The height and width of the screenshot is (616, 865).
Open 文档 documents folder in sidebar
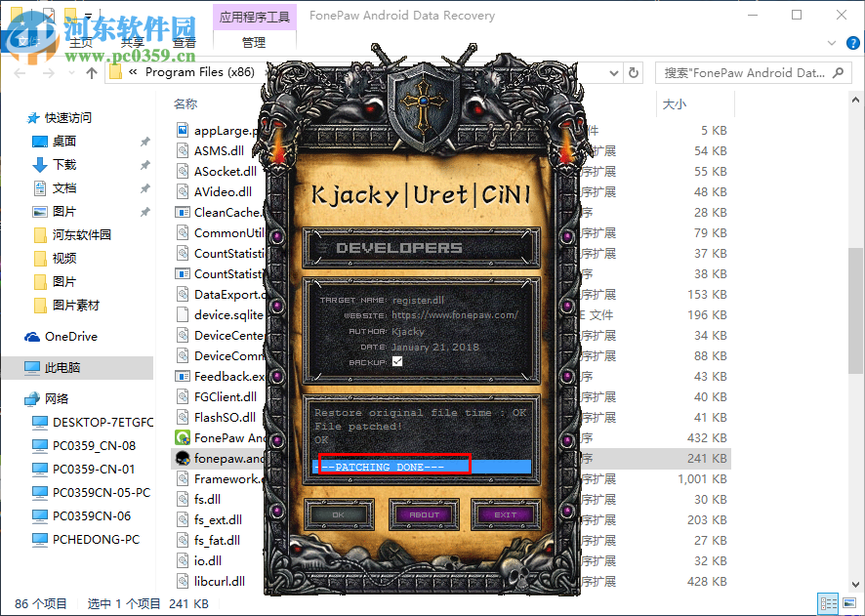tap(64, 188)
